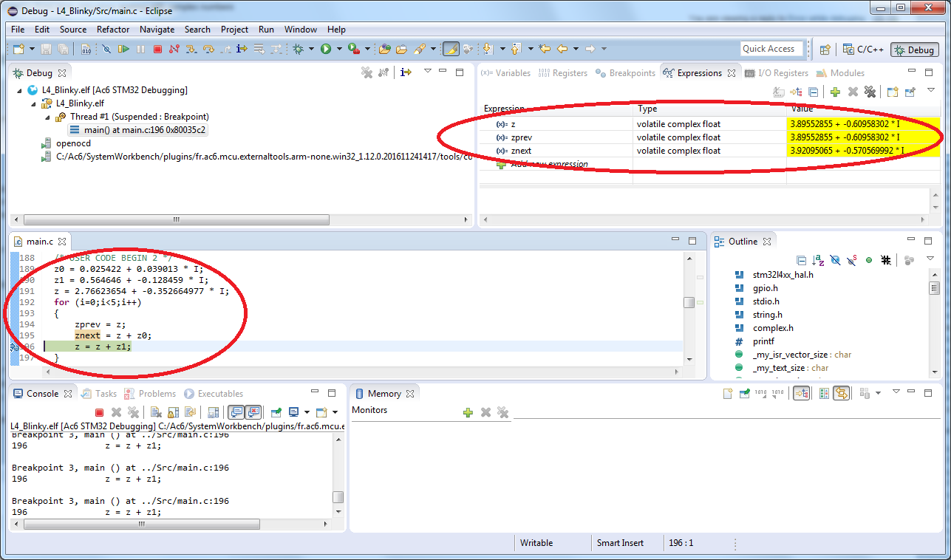Terminate process from Console toolbar
The width and height of the screenshot is (951, 560).
[x=99, y=412]
